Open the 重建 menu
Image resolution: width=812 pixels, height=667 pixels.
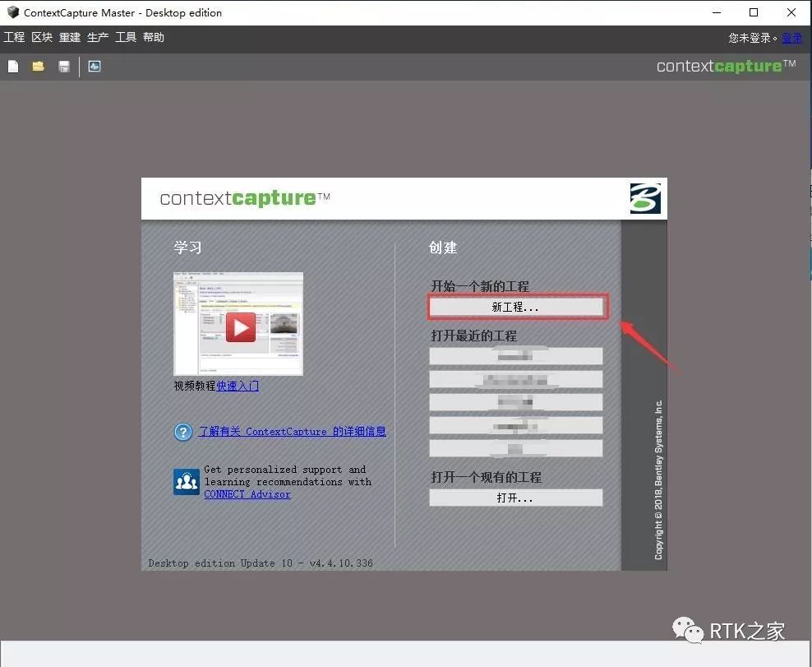[x=70, y=37]
